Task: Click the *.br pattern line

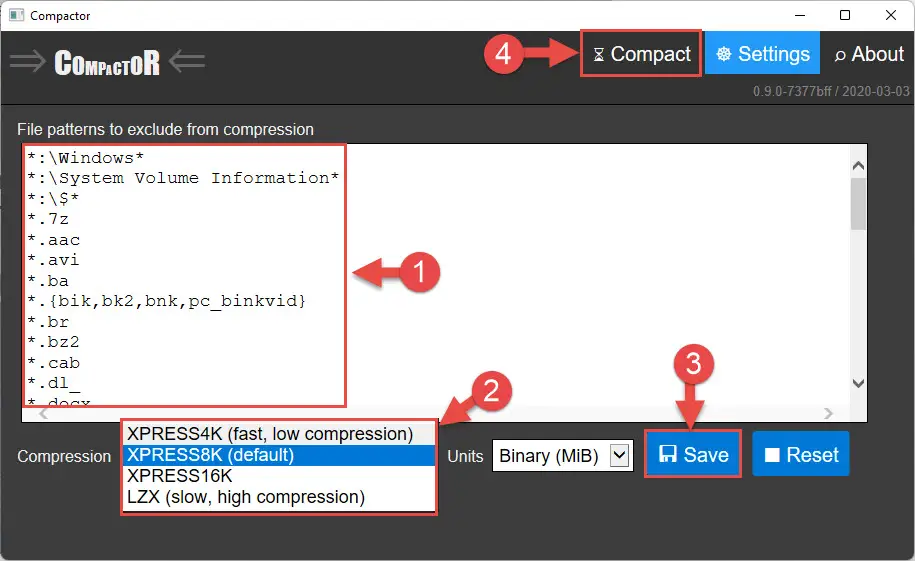Action: coord(48,322)
